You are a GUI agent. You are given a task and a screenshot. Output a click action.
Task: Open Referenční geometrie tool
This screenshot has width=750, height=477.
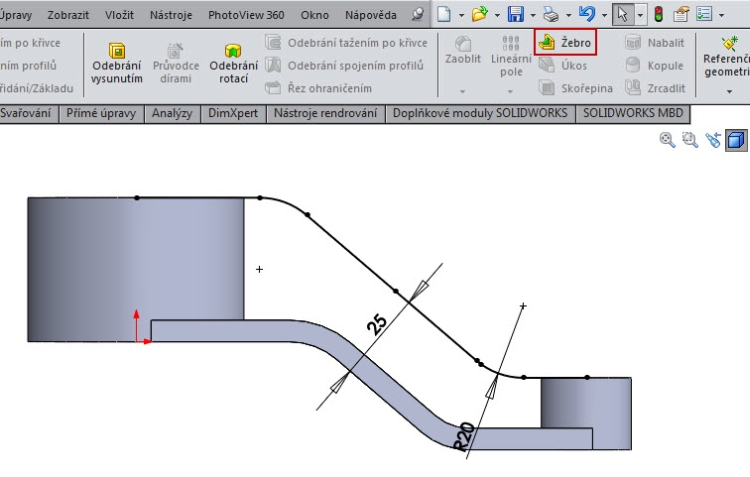[726, 57]
